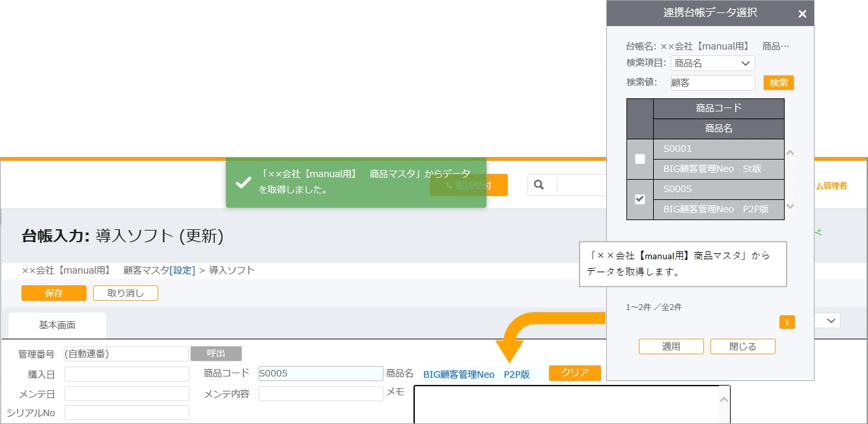Tick the checkbox for row S0001
Screen dimensions: 868x424
640,158
